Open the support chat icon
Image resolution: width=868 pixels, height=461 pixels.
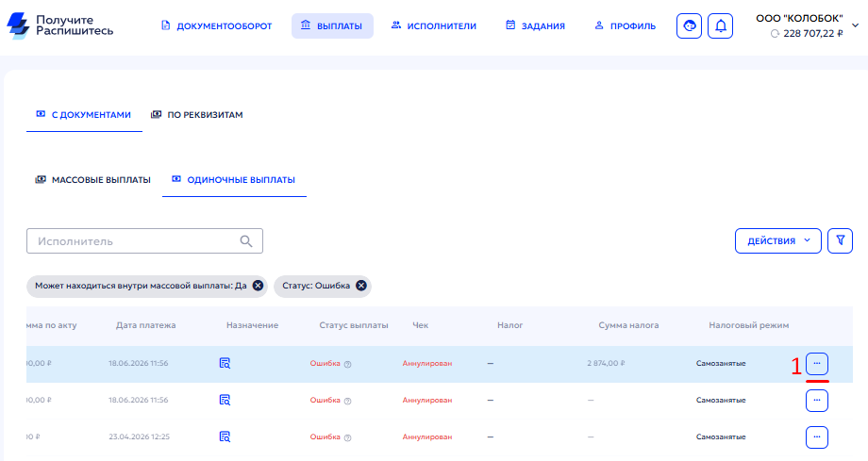click(689, 26)
